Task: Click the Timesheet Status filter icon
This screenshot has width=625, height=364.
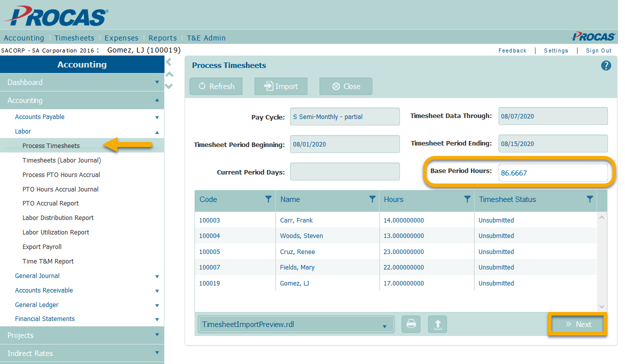Action: pyautogui.click(x=590, y=199)
